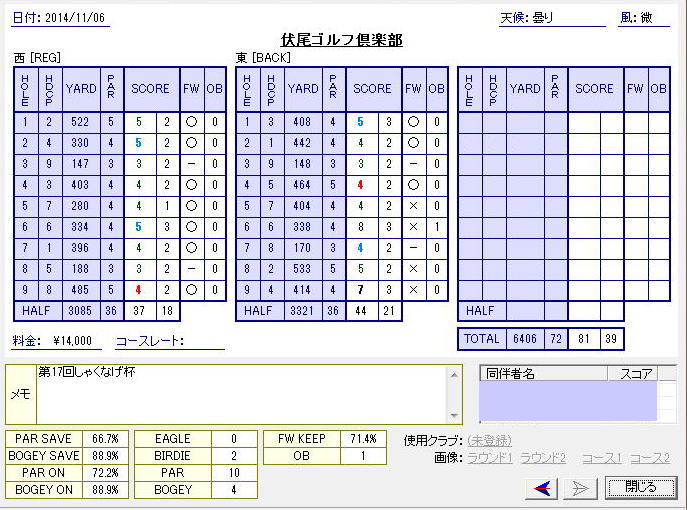
Task: Select East hole 6 OB value 1
Action: pos(437,227)
